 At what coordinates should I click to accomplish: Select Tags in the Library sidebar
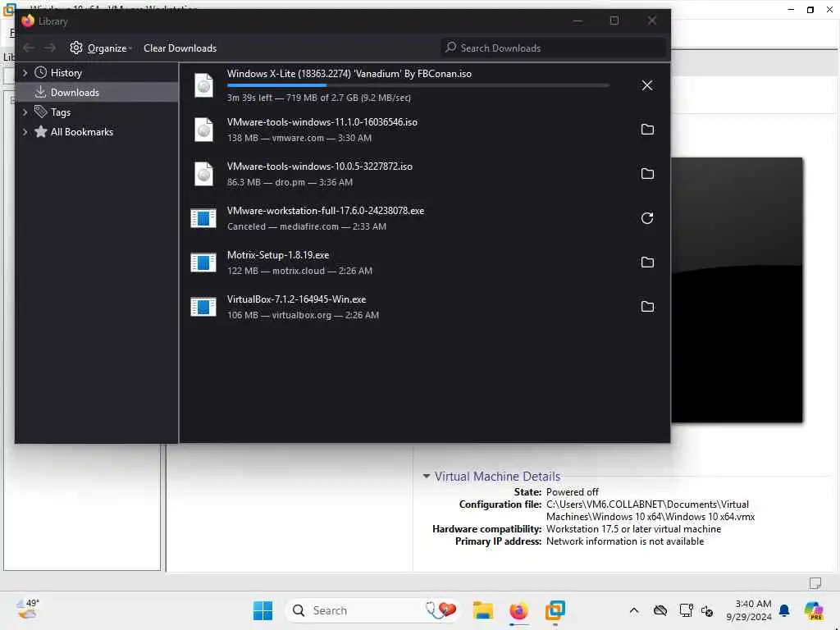coord(60,112)
